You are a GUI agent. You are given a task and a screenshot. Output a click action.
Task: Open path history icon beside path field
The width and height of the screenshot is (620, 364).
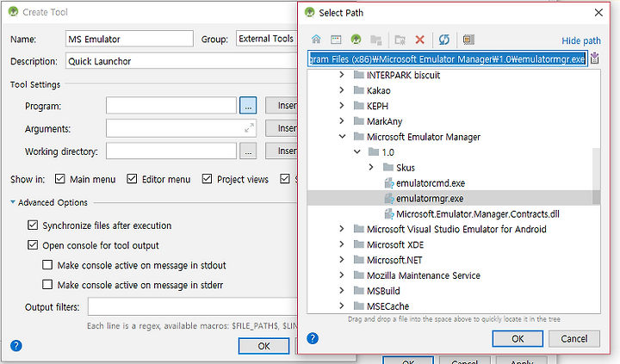coord(595,59)
